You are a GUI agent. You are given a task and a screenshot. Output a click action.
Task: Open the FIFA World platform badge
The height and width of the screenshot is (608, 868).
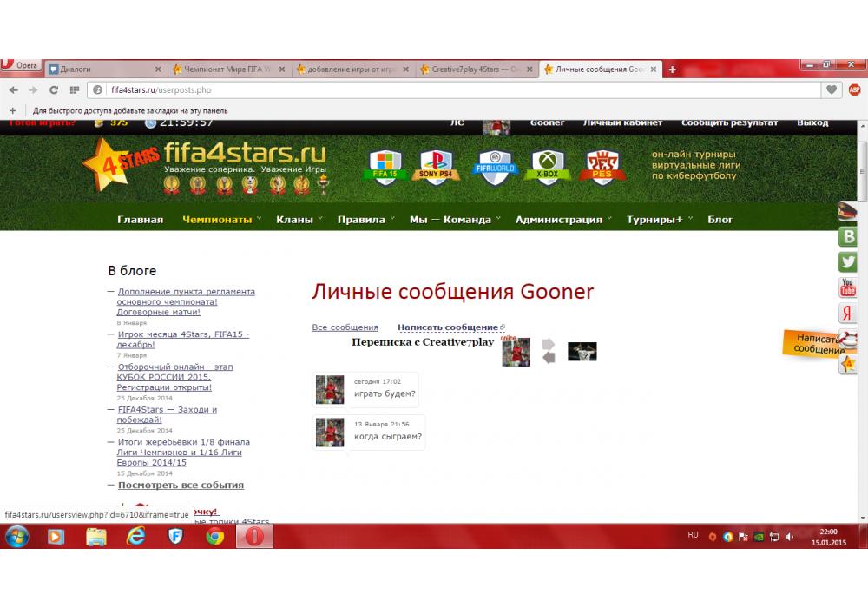click(x=496, y=165)
